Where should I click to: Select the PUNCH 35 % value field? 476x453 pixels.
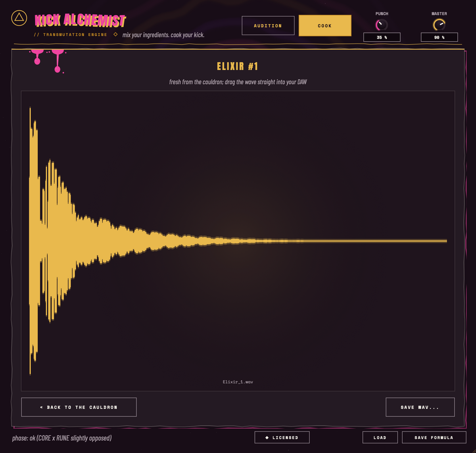tap(382, 37)
